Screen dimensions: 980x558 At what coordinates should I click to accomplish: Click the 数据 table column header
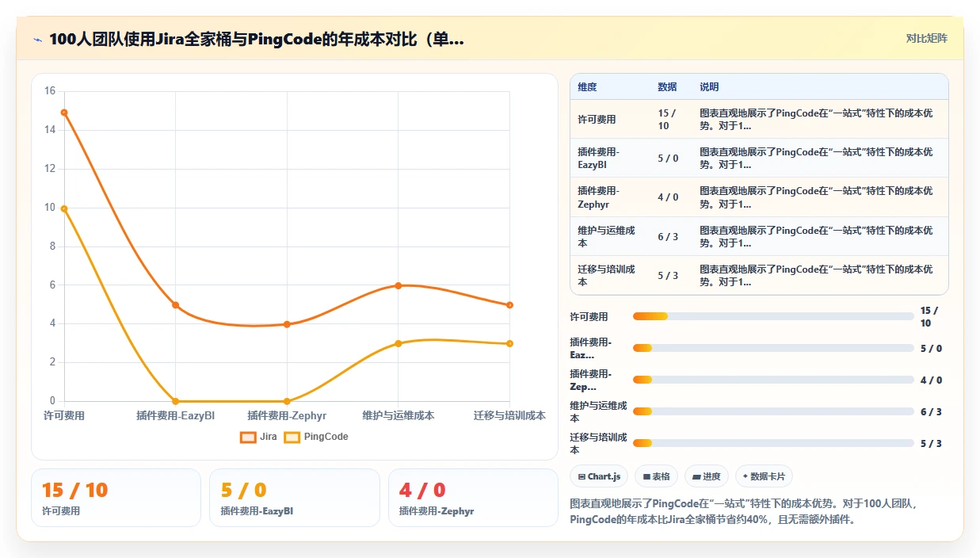[667, 87]
